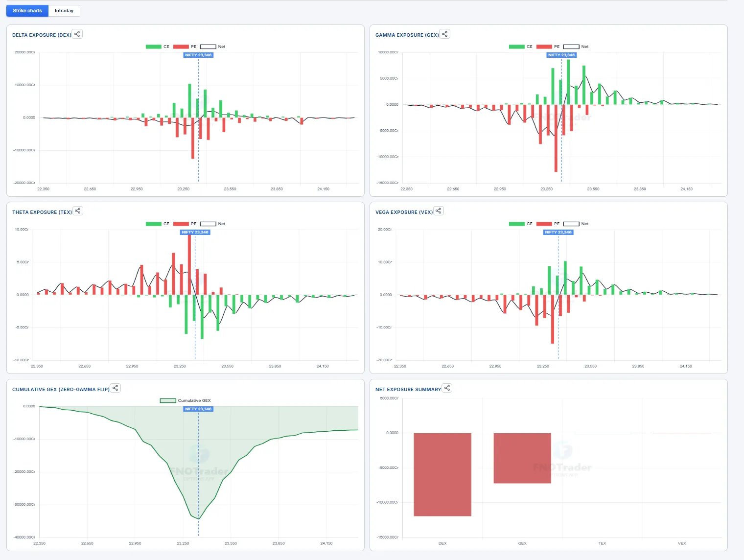744x560 pixels.
Task: Toggle Net series in DEX legend
Action: click(x=213, y=47)
